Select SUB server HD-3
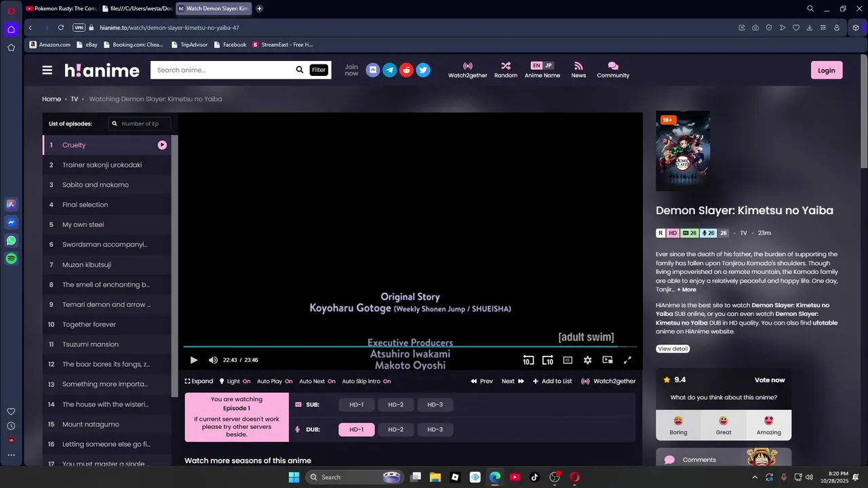 435,405
